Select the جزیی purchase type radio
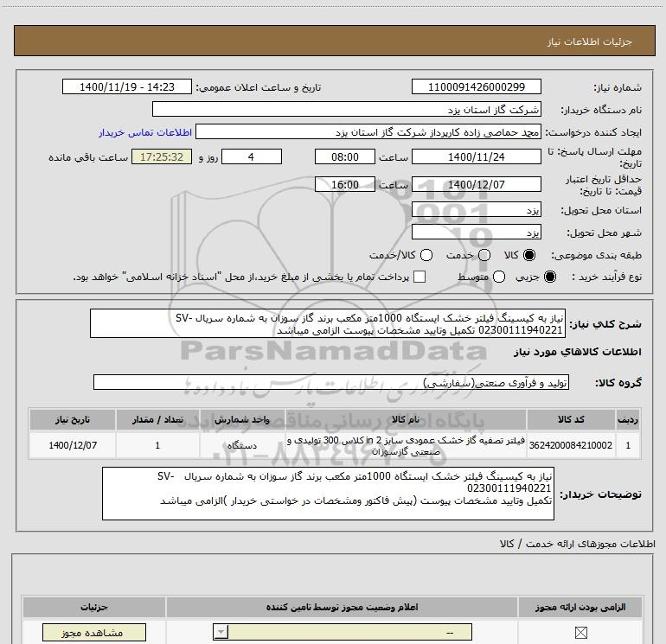 pos(550,277)
